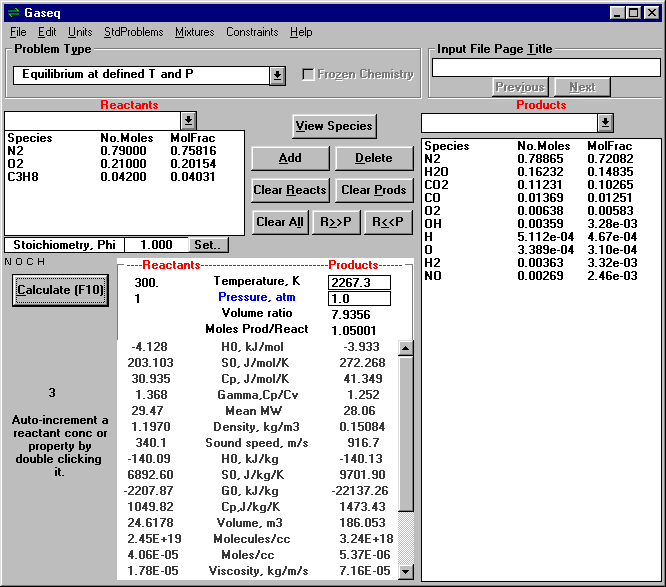Click the Set.. stoichiometry button

(209, 245)
